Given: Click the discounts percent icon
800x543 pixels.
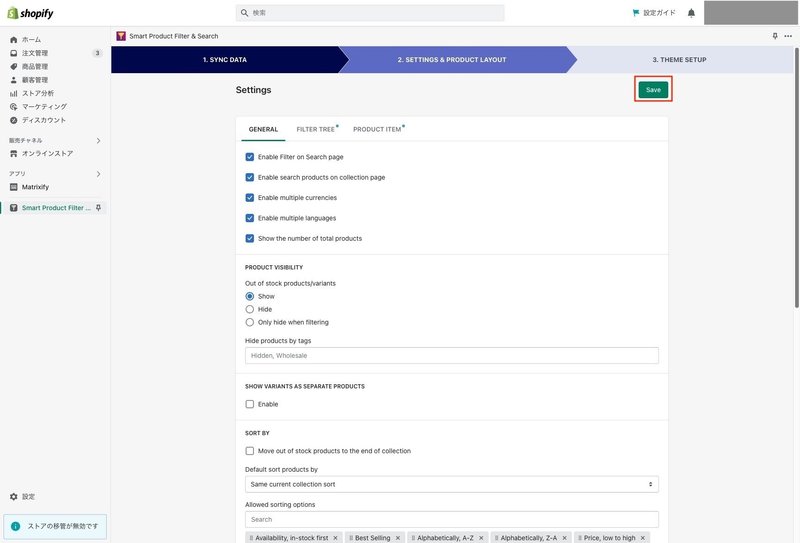Looking at the screenshot, I should [x=14, y=120].
